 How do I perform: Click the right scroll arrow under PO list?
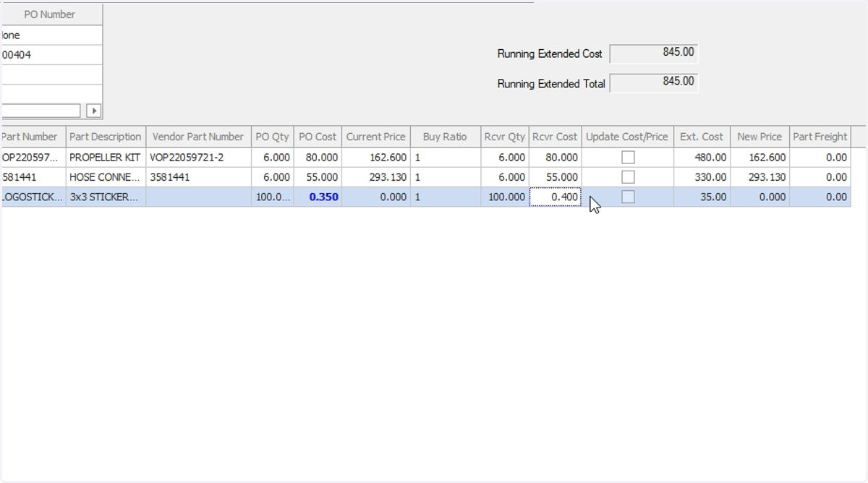coord(93,111)
